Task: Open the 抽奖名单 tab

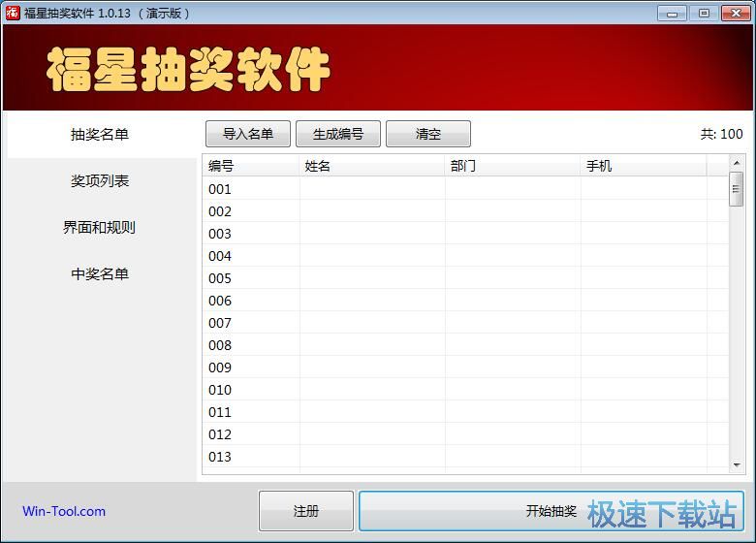Action: (x=100, y=134)
